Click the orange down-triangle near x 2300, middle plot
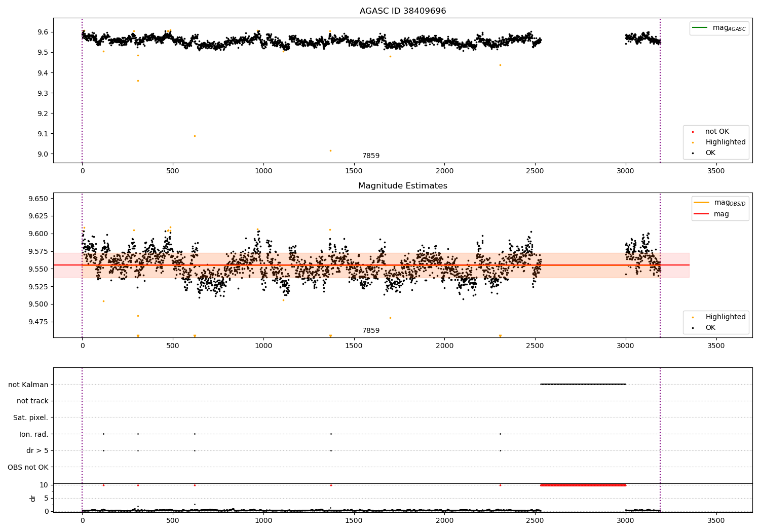Screen dimensions: 760x532 click(500, 336)
